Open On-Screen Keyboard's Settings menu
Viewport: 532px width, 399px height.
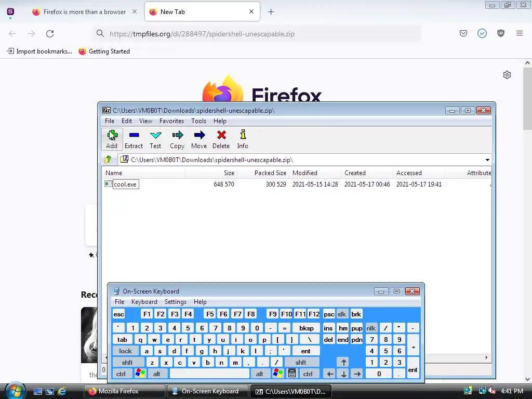176,302
